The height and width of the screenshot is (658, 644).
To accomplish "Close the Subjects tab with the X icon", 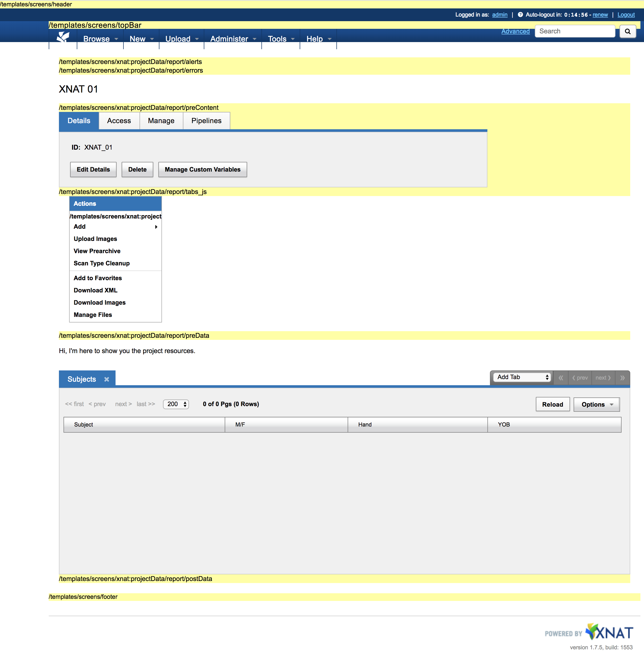I will pyautogui.click(x=107, y=379).
